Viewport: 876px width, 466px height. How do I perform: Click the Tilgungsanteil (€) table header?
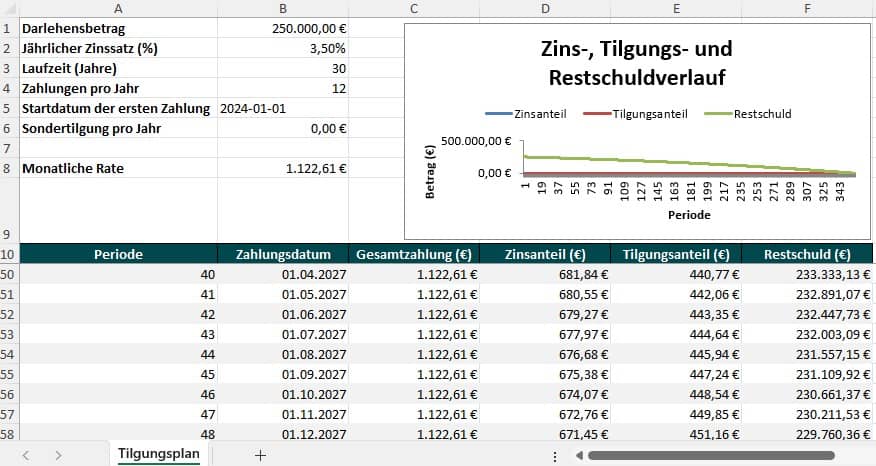pos(676,254)
